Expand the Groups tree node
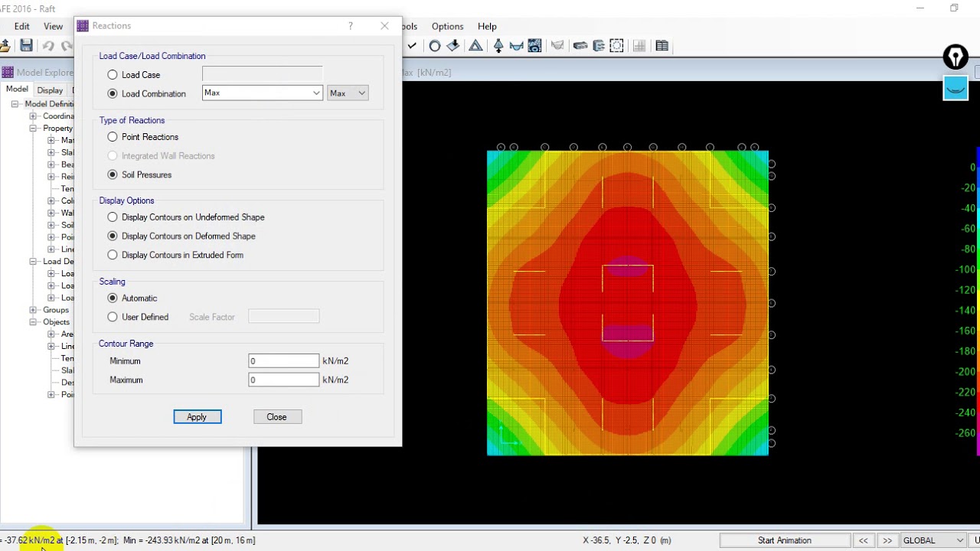Viewport: 980px width, 551px height. pyautogui.click(x=33, y=310)
